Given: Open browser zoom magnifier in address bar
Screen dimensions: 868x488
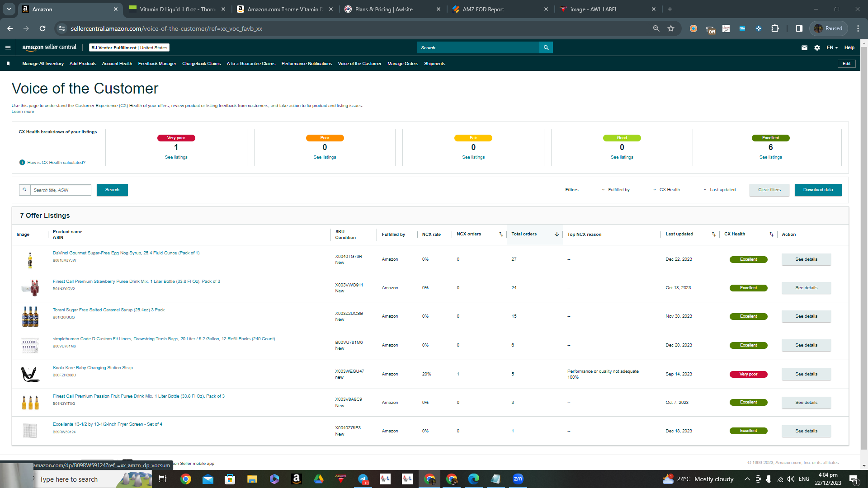Looking at the screenshot, I should pos(656,28).
